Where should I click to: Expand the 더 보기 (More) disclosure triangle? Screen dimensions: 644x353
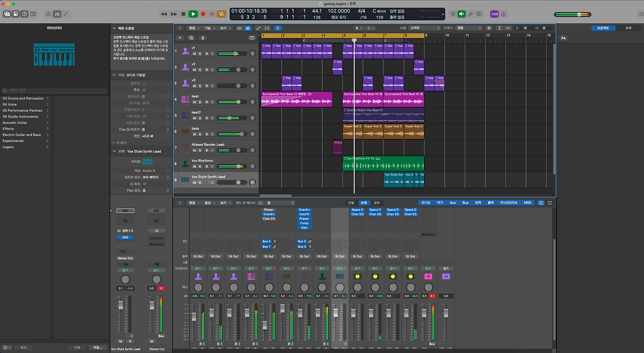(x=114, y=142)
